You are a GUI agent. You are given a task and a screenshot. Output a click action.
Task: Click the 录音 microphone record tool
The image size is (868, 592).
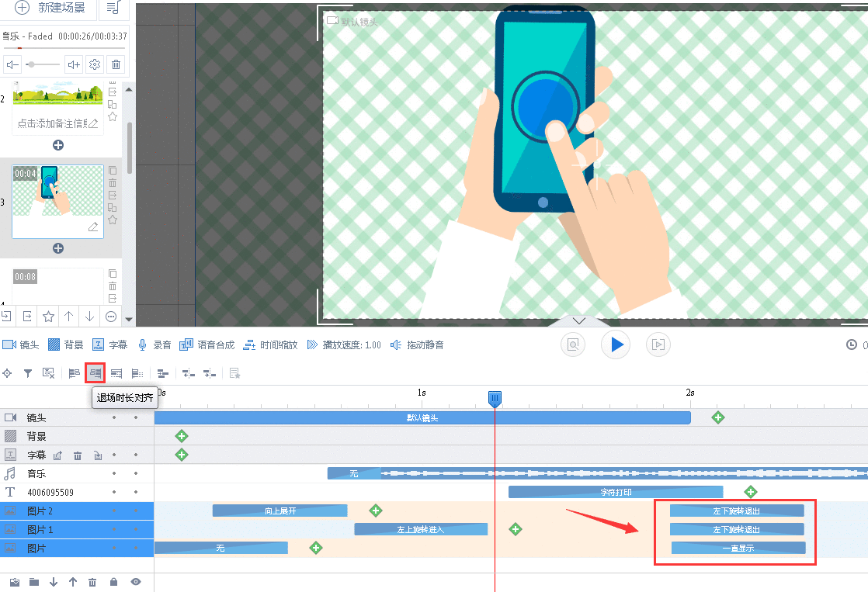[x=155, y=344]
